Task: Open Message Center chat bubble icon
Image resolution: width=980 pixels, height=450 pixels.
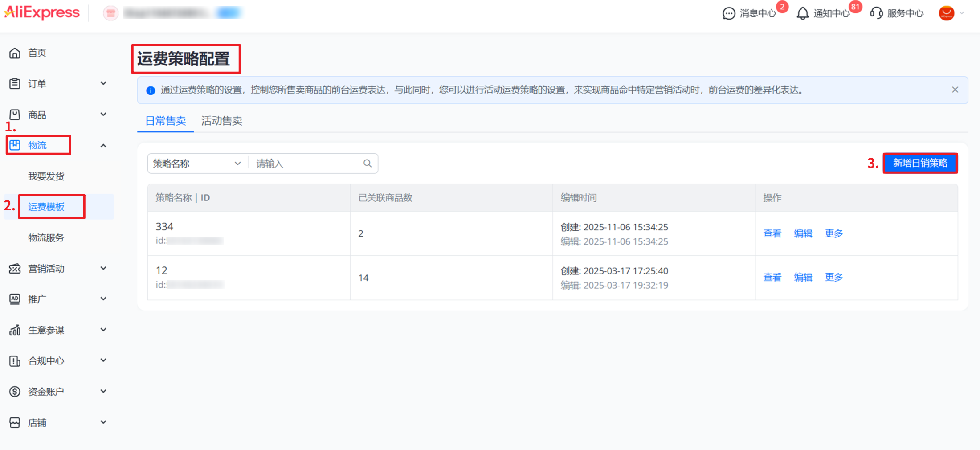Action: [x=729, y=13]
